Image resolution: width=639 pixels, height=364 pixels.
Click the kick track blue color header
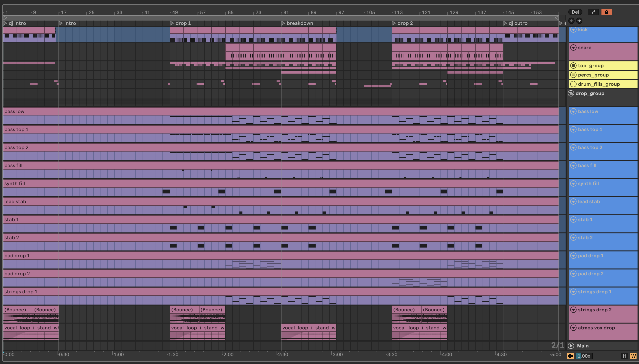coord(603,35)
